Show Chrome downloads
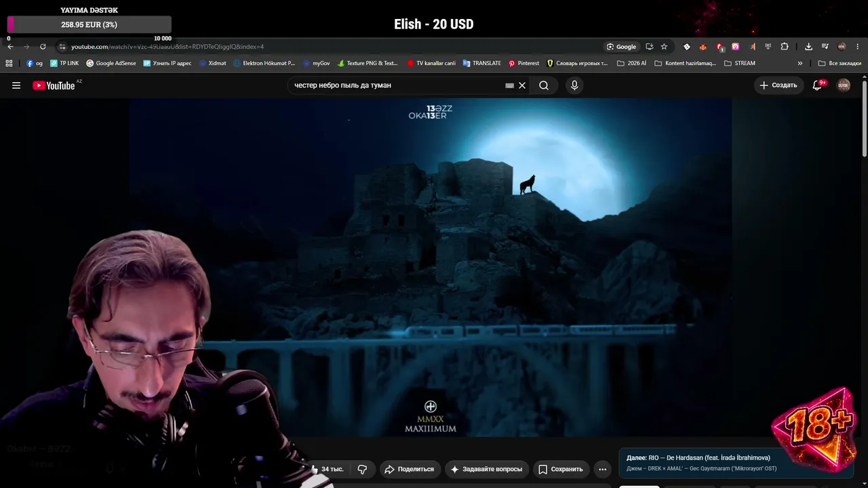Screen dimensions: 868x488 (808, 47)
